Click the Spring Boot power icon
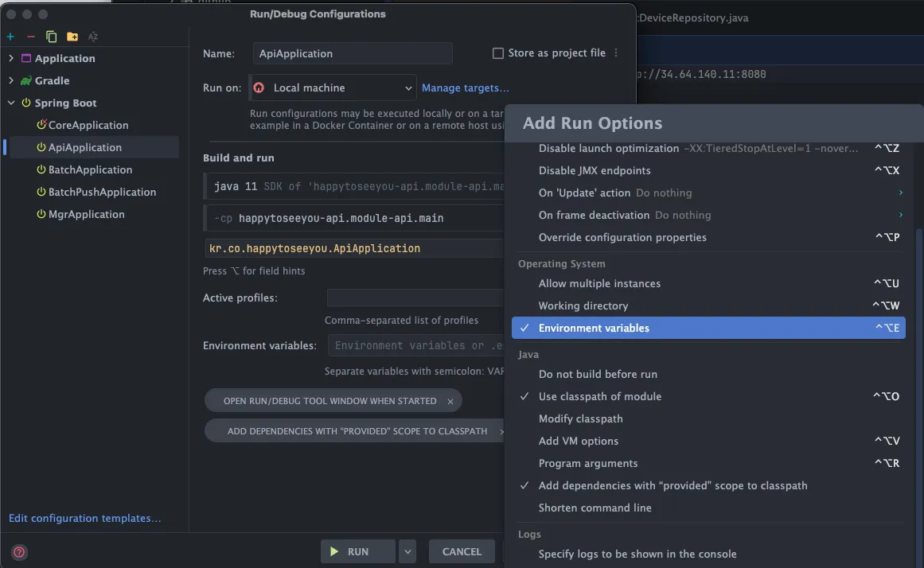The width and height of the screenshot is (924, 568). [26, 103]
